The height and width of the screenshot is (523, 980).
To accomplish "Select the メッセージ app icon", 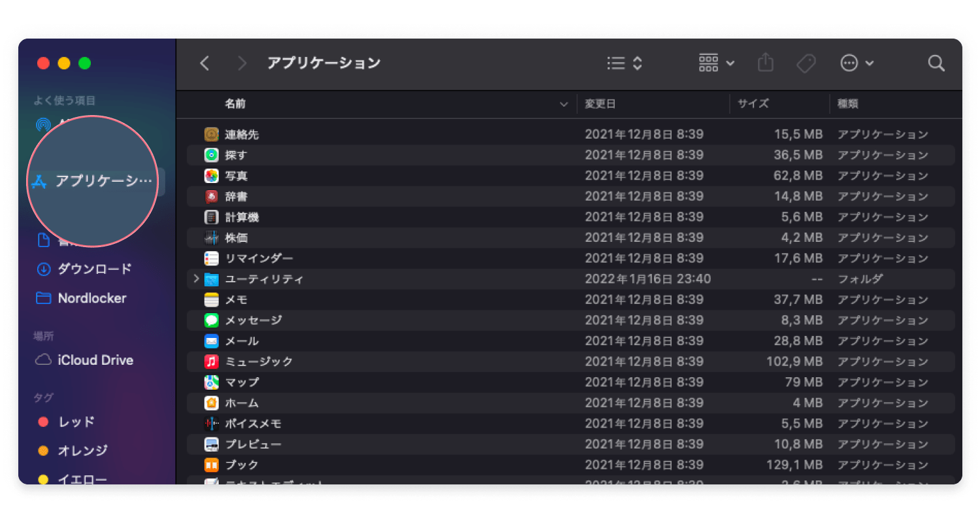I will tap(211, 320).
